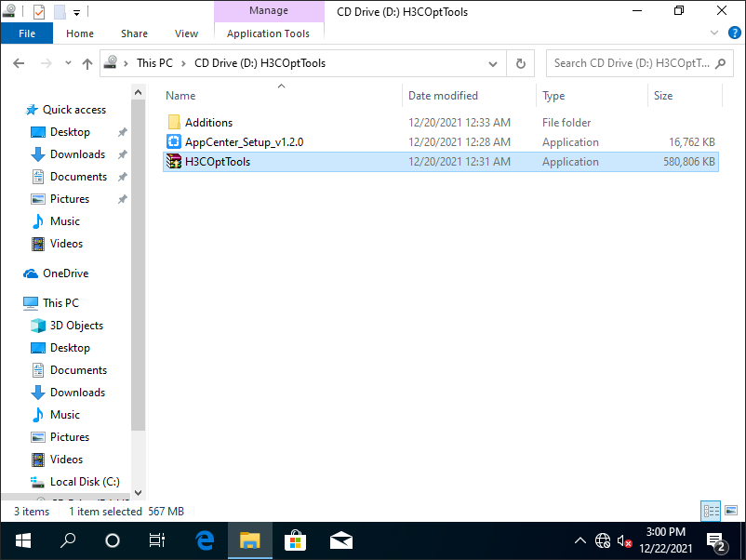Launch Microsoft Edge from taskbar
Screen dimensions: 746x560
tap(205, 540)
